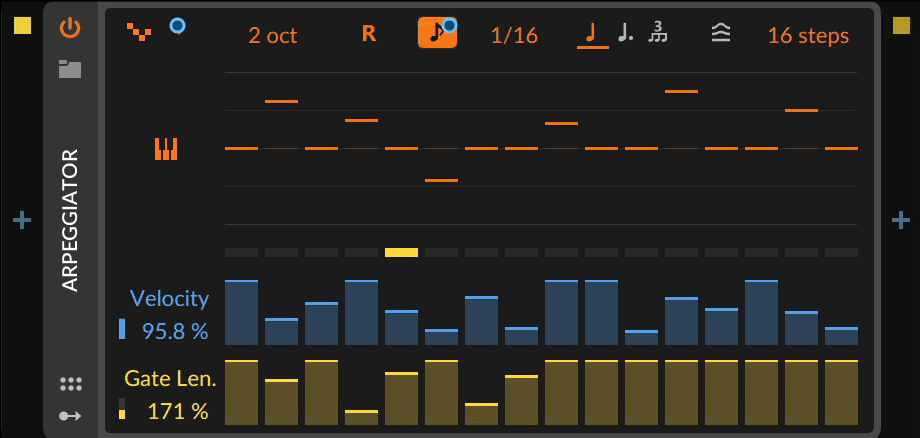Click the modulator dots grid icon
The height and width of the screenshot is (438, 920).
pyautogui.click(x=69, y=384)
